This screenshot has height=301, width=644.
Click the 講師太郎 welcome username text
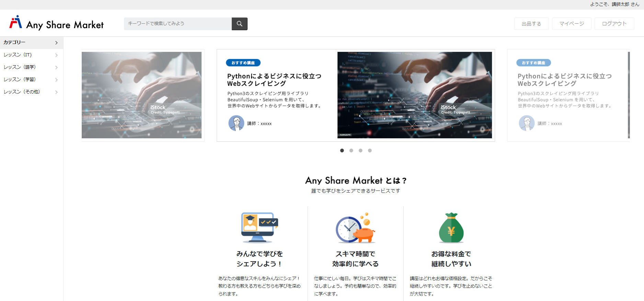click(x=620, y=4)
